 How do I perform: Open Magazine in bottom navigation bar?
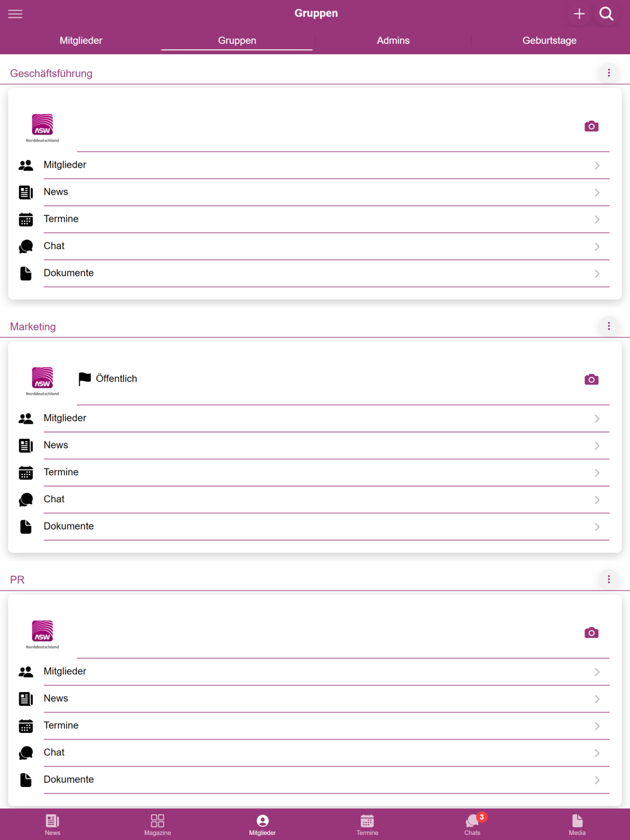[x=157, y=824]
